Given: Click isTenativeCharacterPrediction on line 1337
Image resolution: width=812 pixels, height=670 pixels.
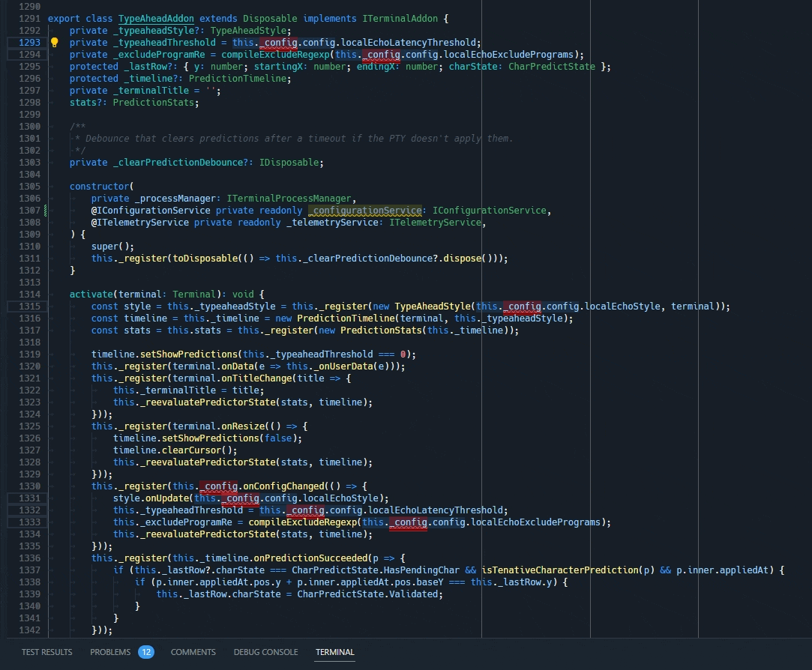Looking at the screenshot, I should point(560,570).
